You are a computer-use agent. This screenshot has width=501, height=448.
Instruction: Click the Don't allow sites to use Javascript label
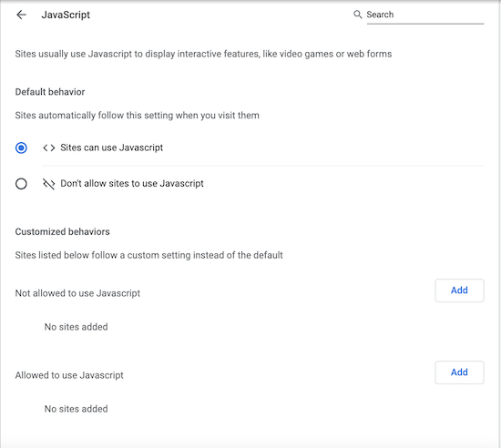tap(132, 183)
